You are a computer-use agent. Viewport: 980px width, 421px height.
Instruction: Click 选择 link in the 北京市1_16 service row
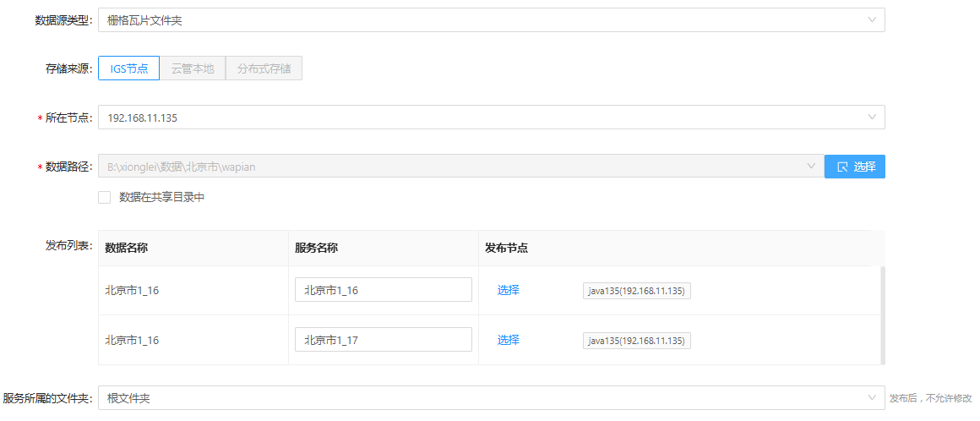pos(508,290)
